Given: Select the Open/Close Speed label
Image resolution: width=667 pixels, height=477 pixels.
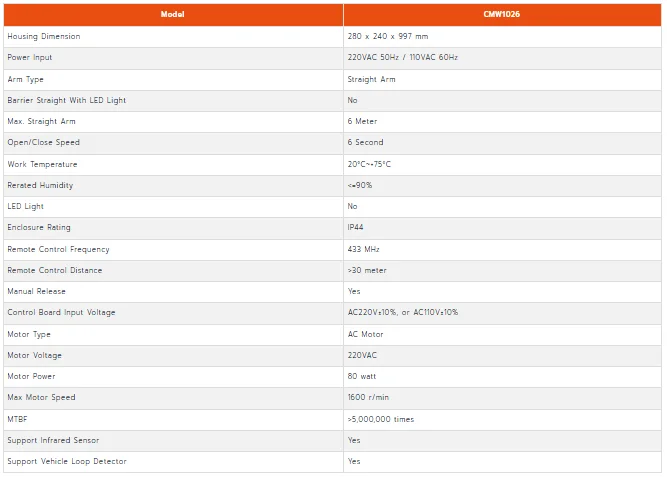Looking at the screenshot, I should (x=43, y=143).
